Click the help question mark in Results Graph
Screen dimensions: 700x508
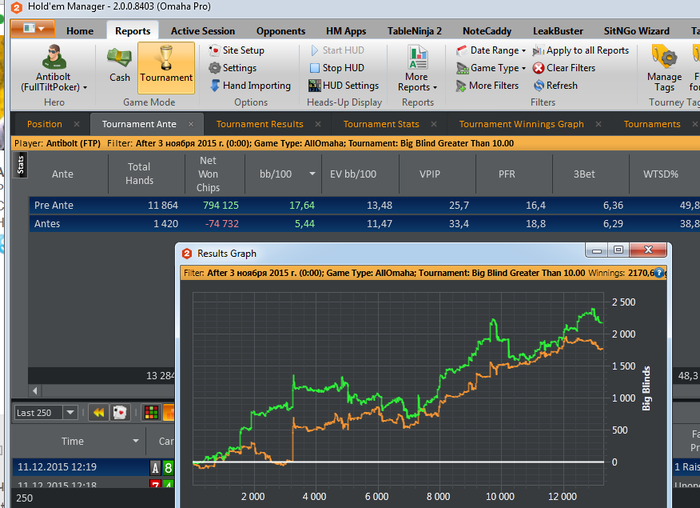coord(659,273)
